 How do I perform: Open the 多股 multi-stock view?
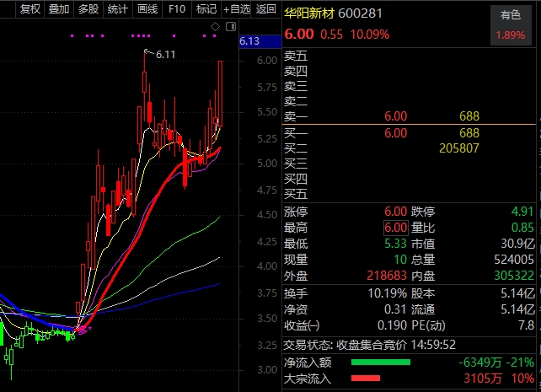point(88,8)
